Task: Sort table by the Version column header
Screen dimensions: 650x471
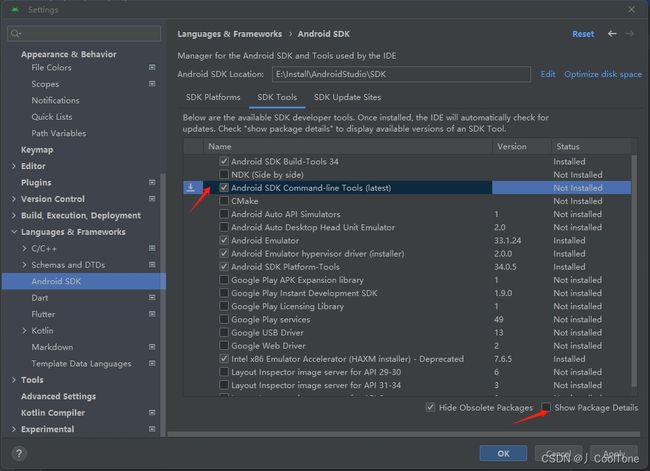Action: tap(521, 146)
